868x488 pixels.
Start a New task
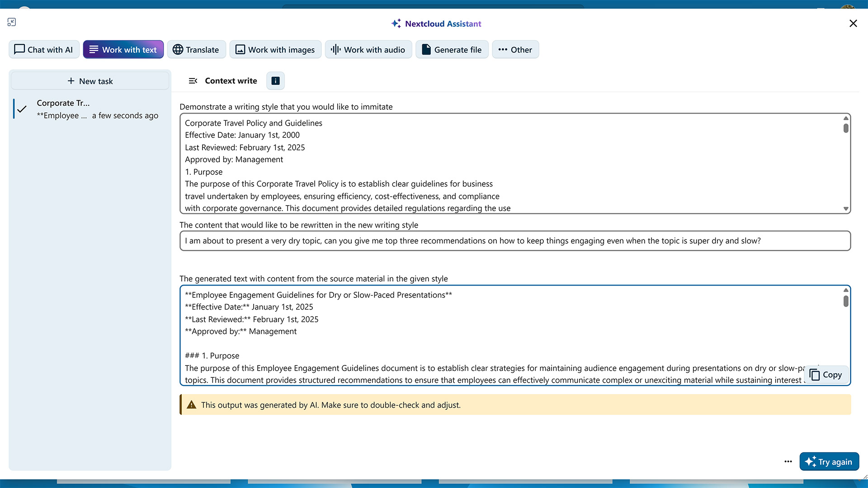tap(90, 81)
